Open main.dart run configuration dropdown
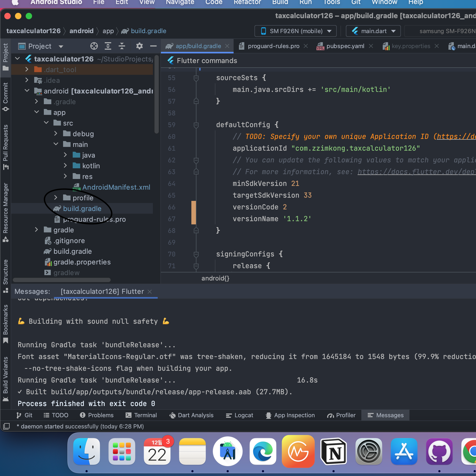Screen dimensions: 476x476 [373, 31]
